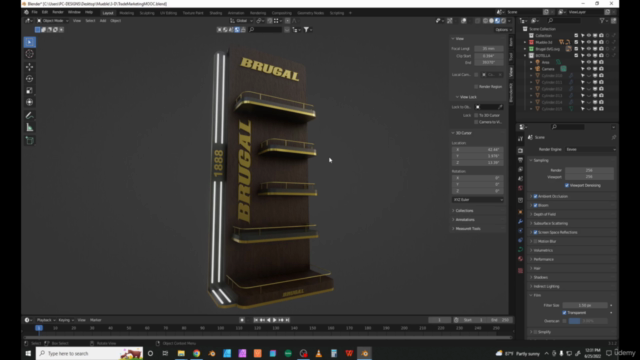Toggle Screen Space Reflections checkbox
The height and width of the screenshot is (360, 640).
click(536, 232)
